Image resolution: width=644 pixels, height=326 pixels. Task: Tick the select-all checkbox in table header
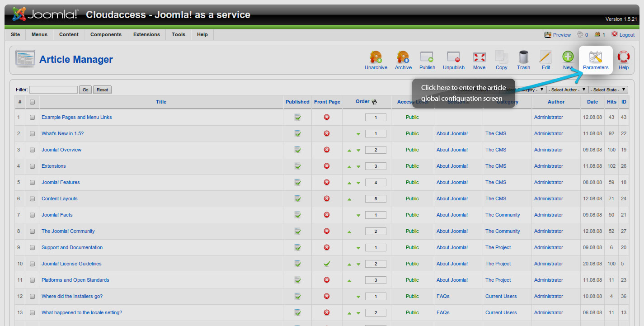click(x=33, y=102)
